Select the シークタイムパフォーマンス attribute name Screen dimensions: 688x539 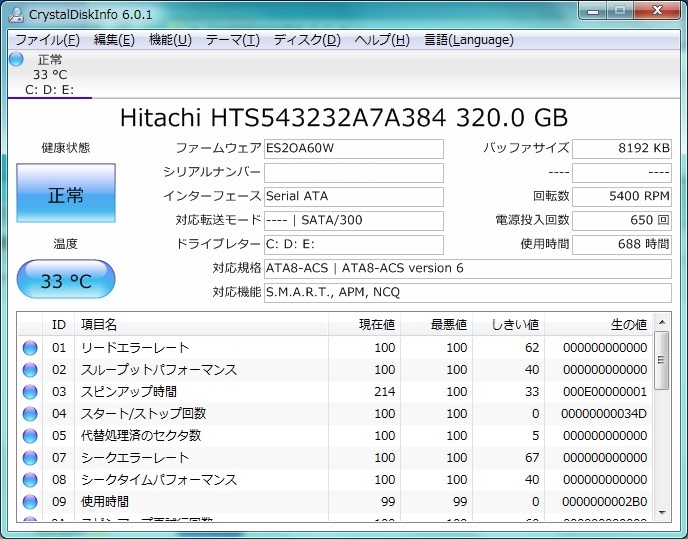(x=159, y=480)
